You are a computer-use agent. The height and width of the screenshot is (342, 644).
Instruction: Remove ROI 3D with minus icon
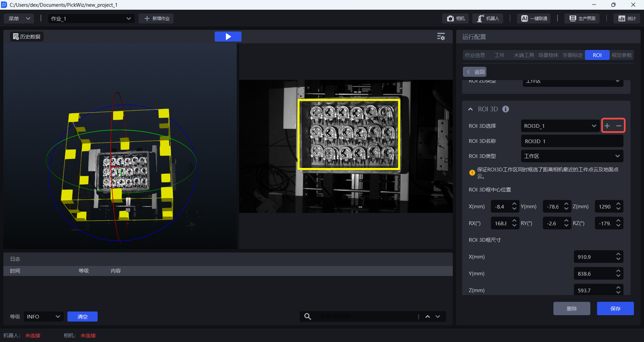click(x=619, y=126)
